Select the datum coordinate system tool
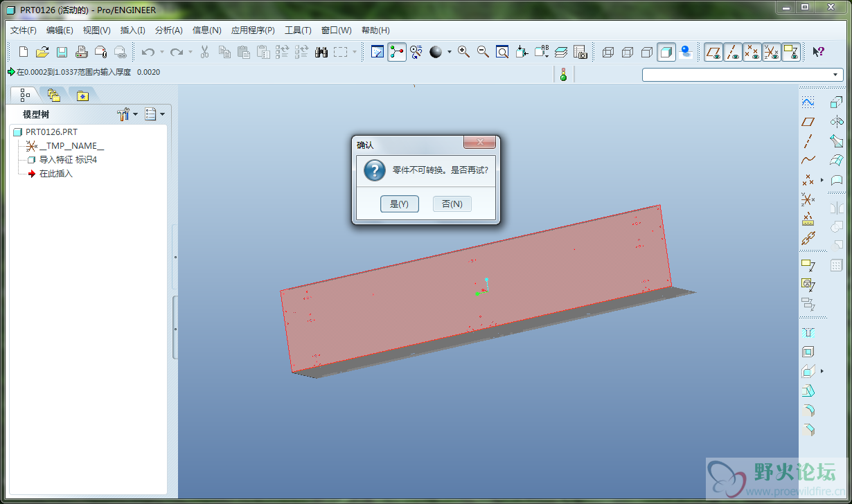Screen dimensions: 852x504 [808, 199]
